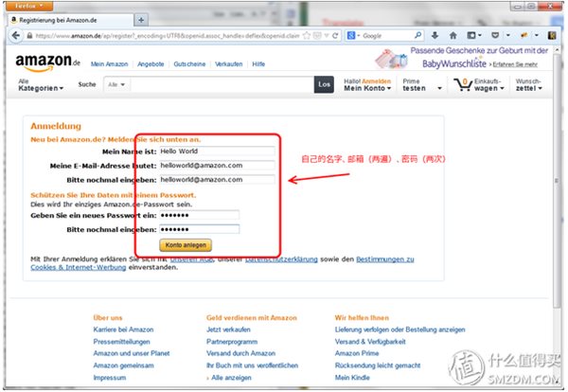Image resolution: width=568 pixels, height=392 pixels.
Task: Click the Erfahren Sie mehr link
Action: (515, 64)
